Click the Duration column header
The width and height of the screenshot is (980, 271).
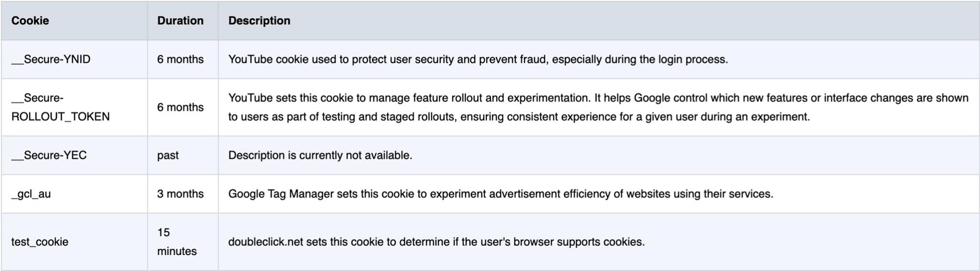(x=180, y=21)
